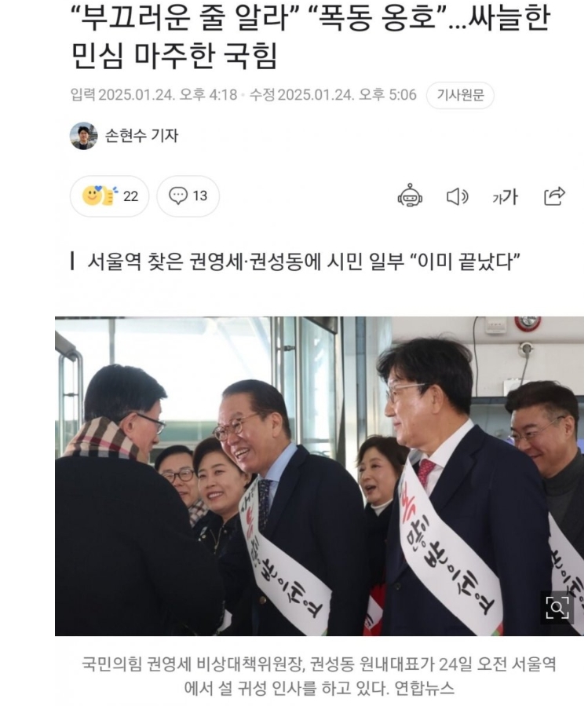Click the 수정 2025.01.24. 오후 5:06 timestamp
Image resolution: width=588 pixels, height=706 pixels.
click(333, 95)
